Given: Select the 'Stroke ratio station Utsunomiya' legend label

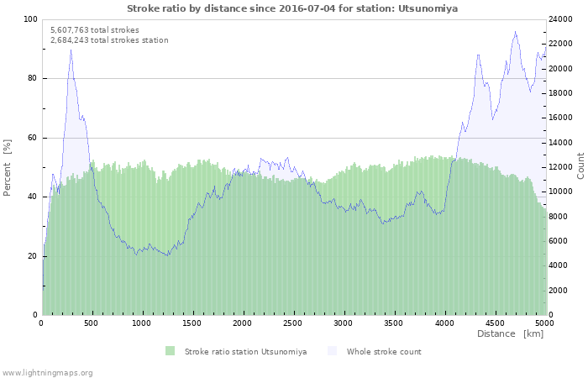Looking at the screenshot, I should click(x=245, y=352).
